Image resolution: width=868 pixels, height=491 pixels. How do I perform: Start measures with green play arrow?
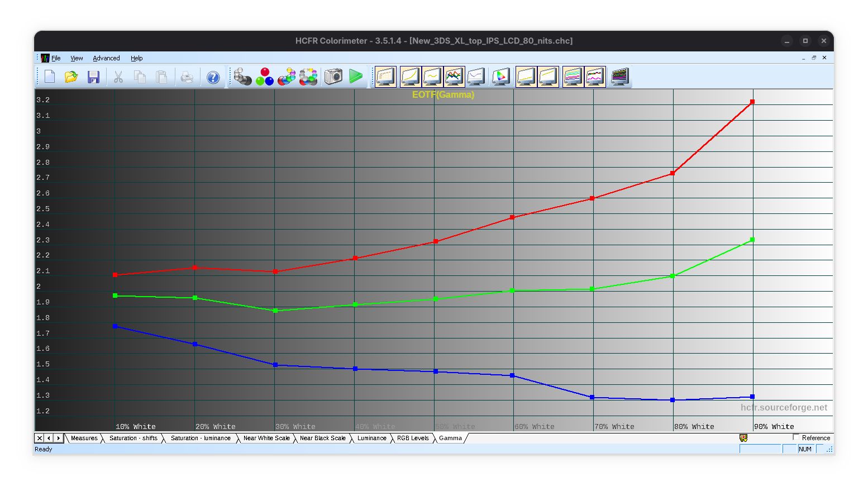coord(356,77)
